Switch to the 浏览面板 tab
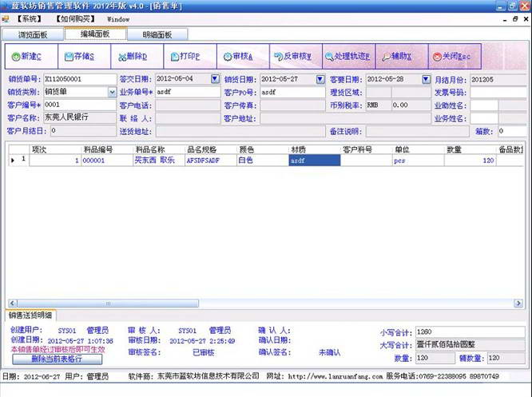Image resolution: width=532 pixels, height=397 pixels. [33, 34]
